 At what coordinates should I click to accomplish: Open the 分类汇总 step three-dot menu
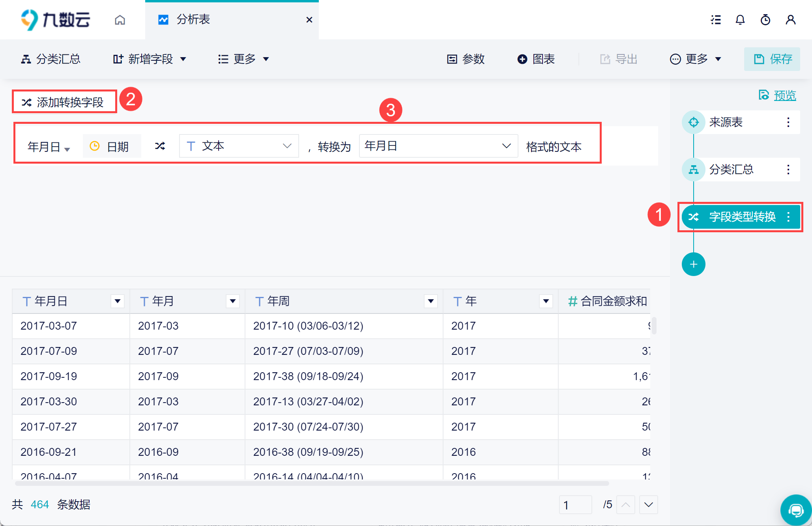(x=788, y=170)
